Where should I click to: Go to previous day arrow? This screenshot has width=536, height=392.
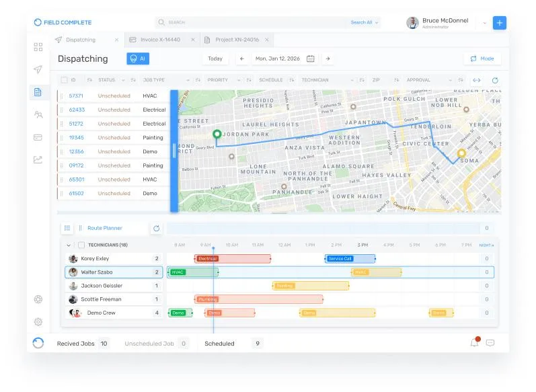[242, 58]
